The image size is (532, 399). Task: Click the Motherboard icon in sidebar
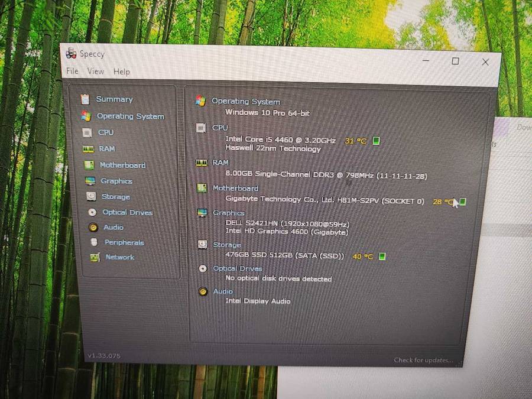click(89, 166)
